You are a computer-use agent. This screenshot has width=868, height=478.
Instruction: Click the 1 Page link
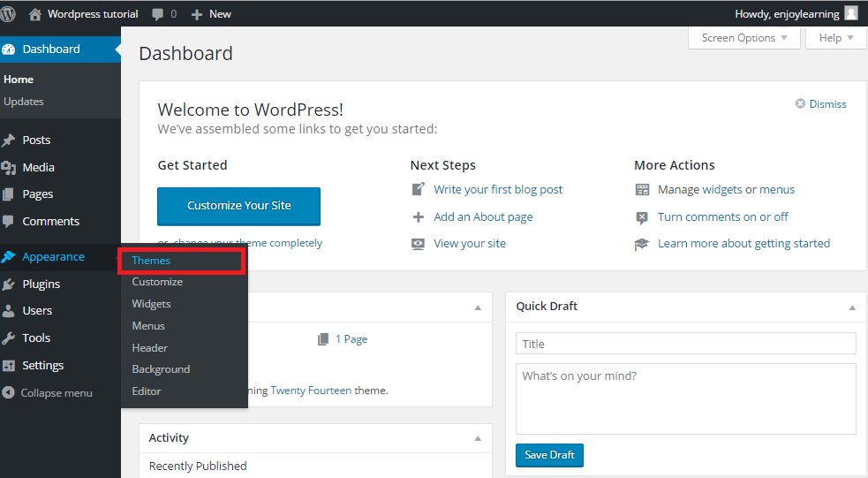point(351,339)
